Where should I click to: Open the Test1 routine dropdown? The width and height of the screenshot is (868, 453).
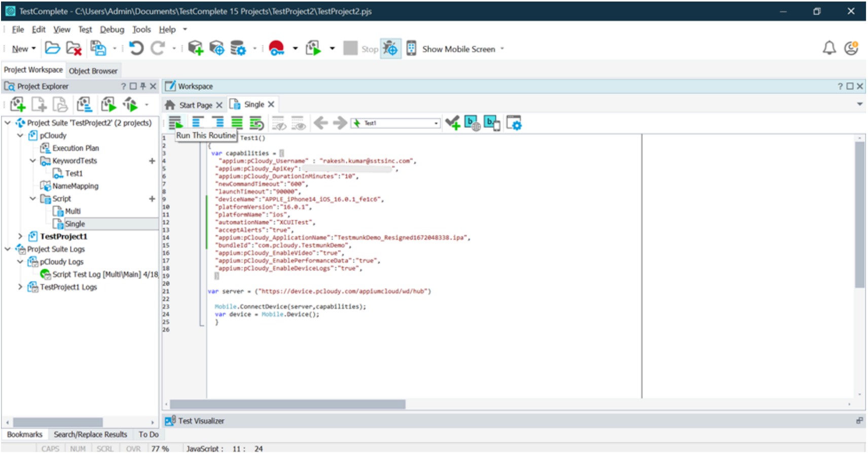pyautogui.click(x=436, y=123)
